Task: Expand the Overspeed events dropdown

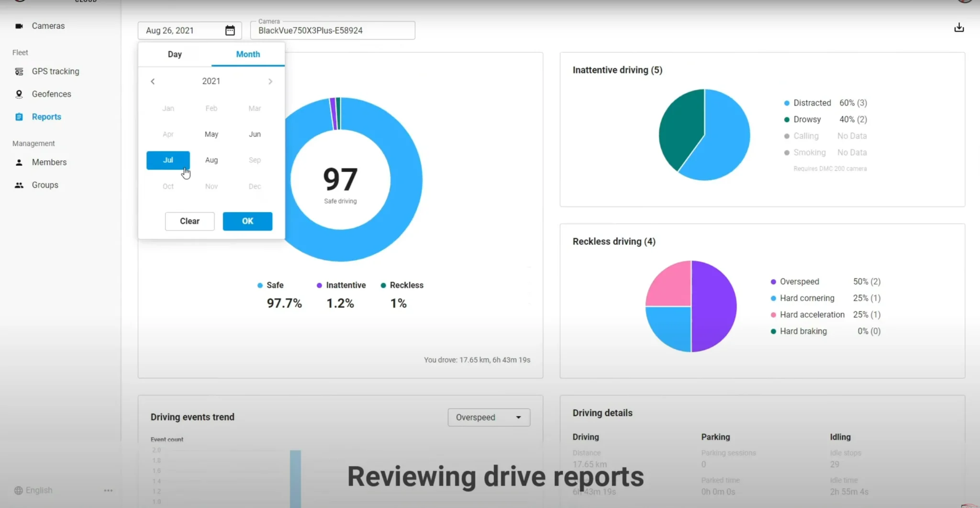Action: point(518,418)
